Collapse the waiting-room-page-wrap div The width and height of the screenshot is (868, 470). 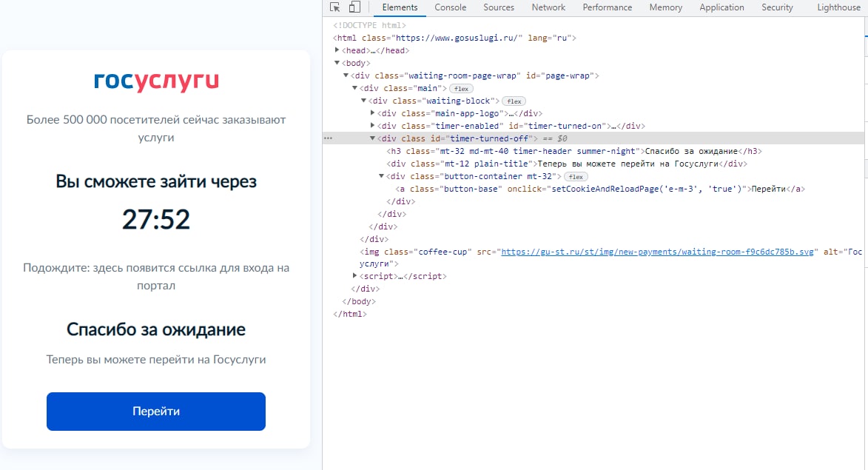pyautogui.click(x=346, y=75)
